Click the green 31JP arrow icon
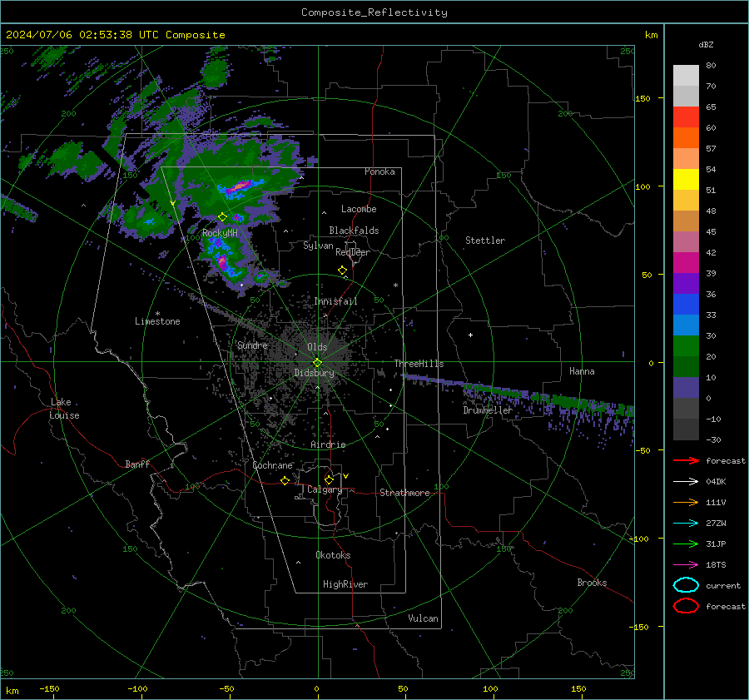749x700 pixels. pos(686,544)
